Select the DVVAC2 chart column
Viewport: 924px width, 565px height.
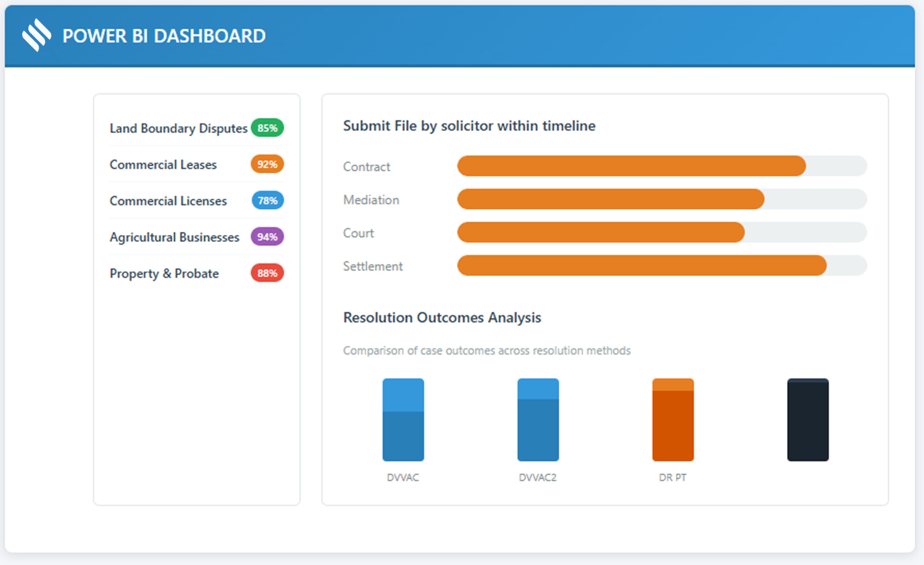pyautogui.click(x=538, y=420)
